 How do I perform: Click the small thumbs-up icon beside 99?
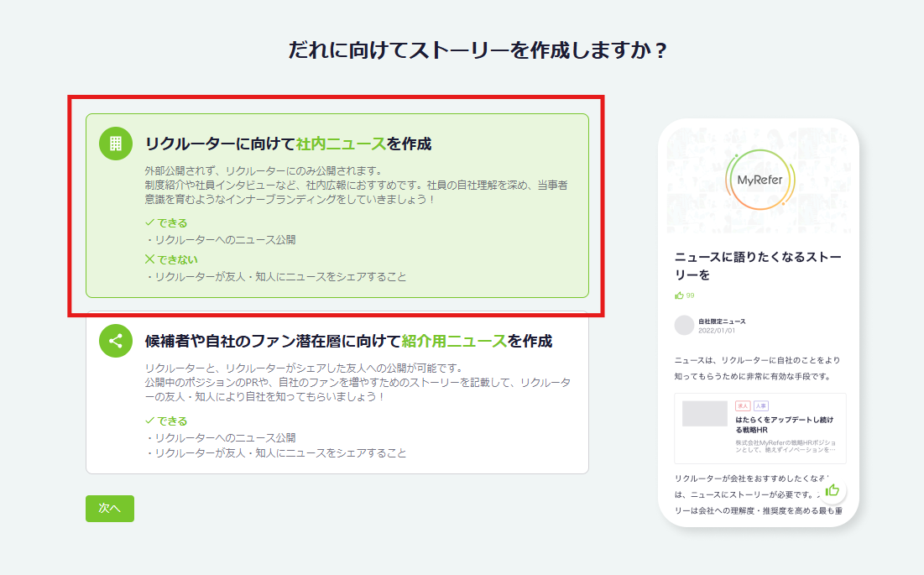pyautogui.click(x=679, y=295)
